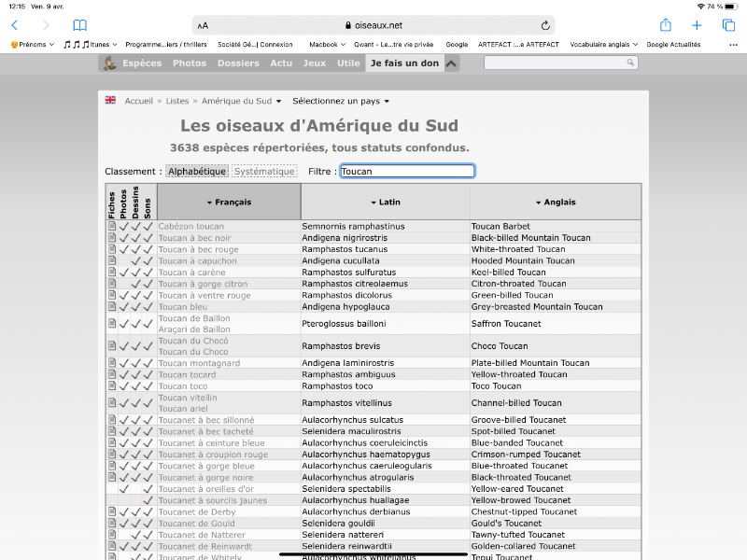Click the upward chevron beside Je fais un don
Image resolution: width=747 pixels, height=560 pixels.
(451, 63)
